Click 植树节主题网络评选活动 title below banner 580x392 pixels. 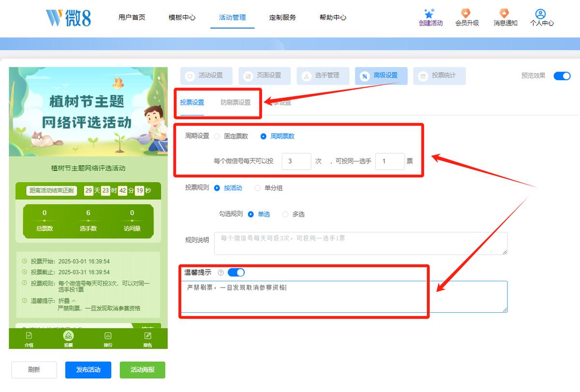coord(88,168)
